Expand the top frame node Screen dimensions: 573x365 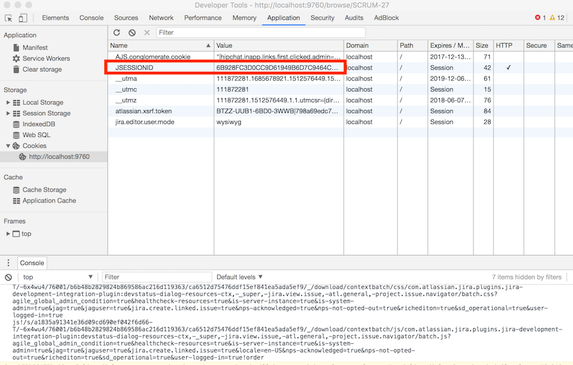point(8,234)
